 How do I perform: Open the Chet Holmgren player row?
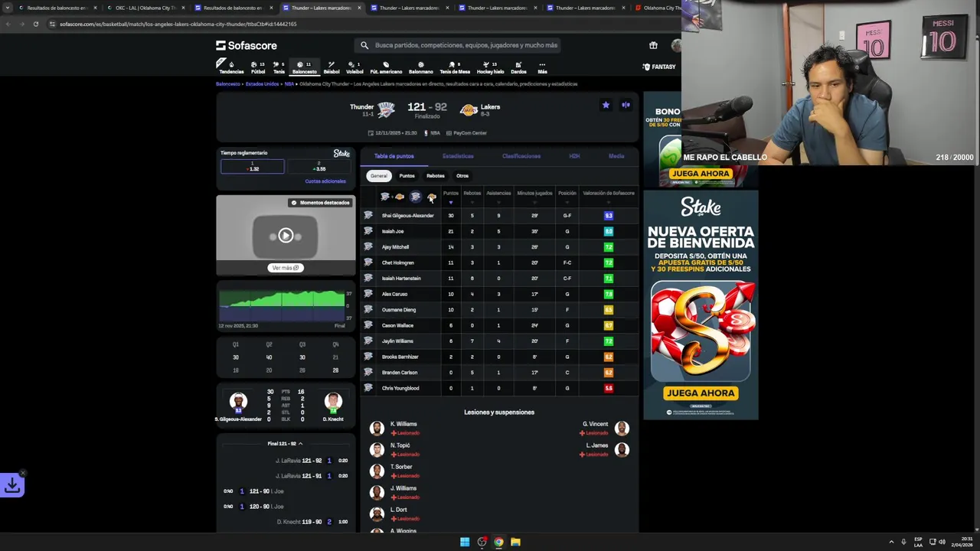tap(500, 262)
